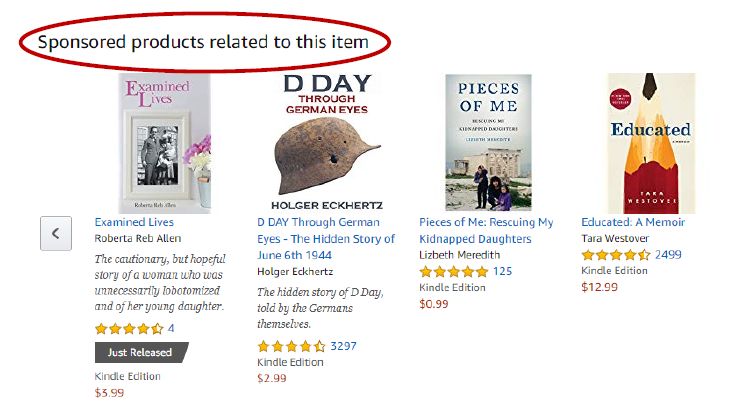Image resolution: width=734 pixels, height=409 pixels.
Task: Open the 4 reviews count for Examined Lives
Action: [171, 328]
